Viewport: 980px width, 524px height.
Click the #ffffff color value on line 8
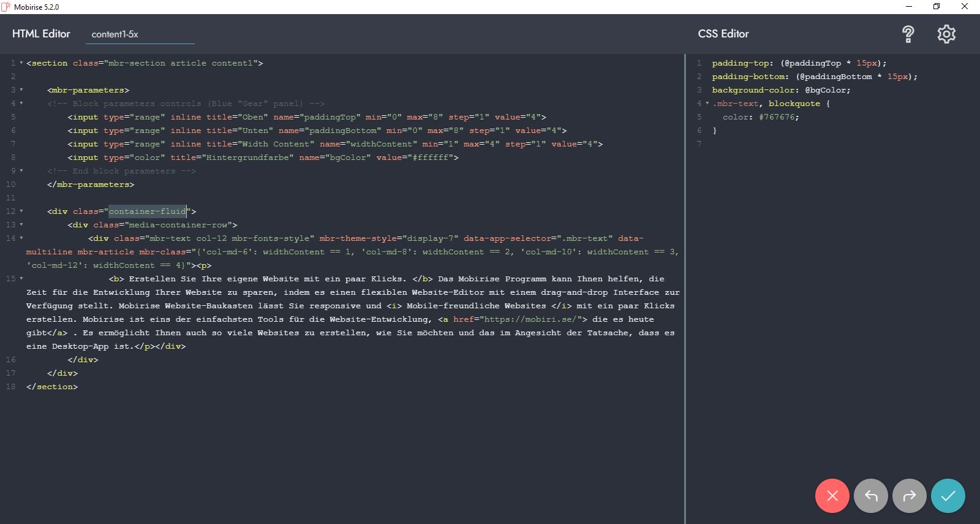pyautogui.click(x=432, y=158)
